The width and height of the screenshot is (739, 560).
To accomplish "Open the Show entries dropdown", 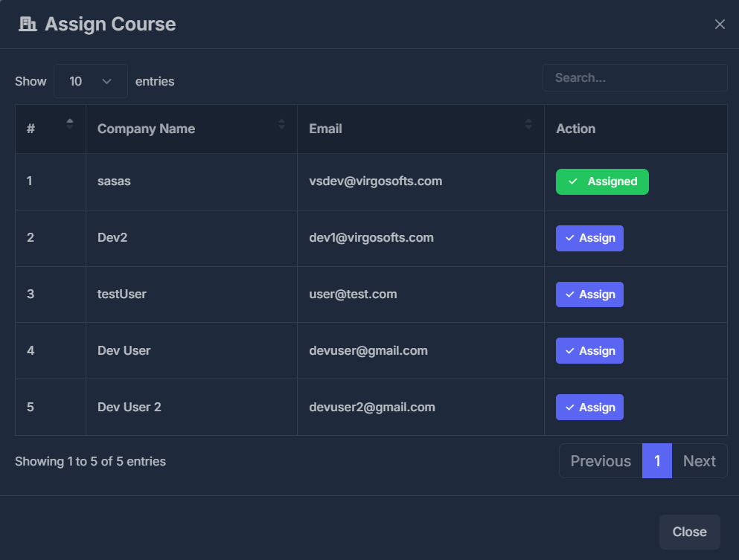I will [90, 80].
